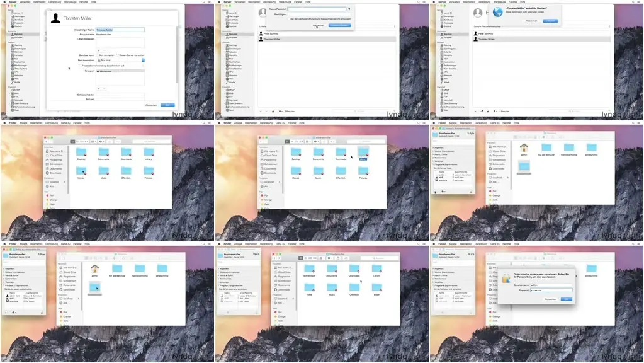This screenshot has width=644, height=363.
Task: Open the Darstellung menu above the password-sheet window
Action: [269, 2]
